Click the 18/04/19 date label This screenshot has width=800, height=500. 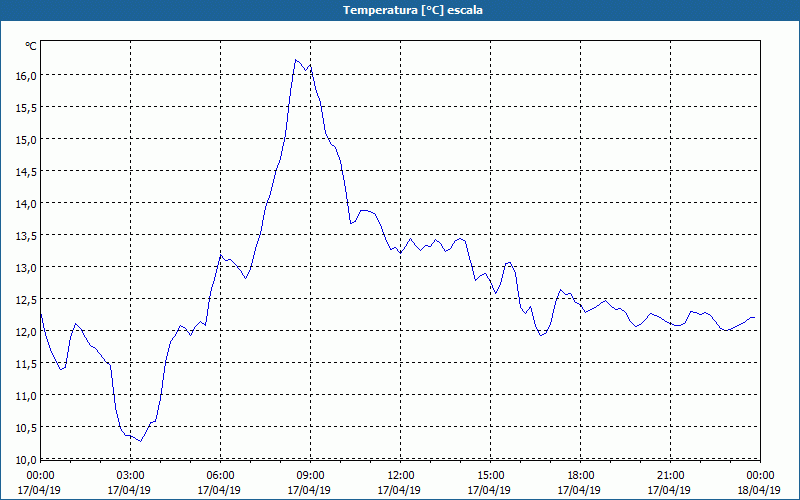759,490
